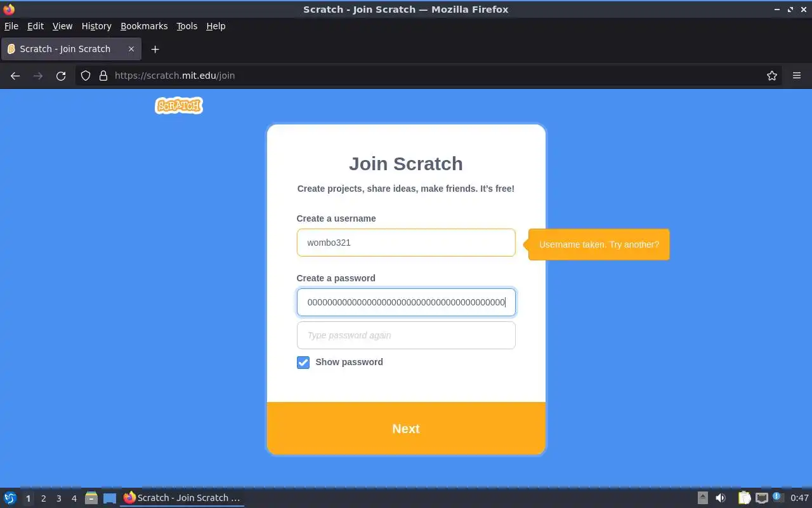
Task: Click the notification tray icon with badge
Action: (x=778, y=498)
